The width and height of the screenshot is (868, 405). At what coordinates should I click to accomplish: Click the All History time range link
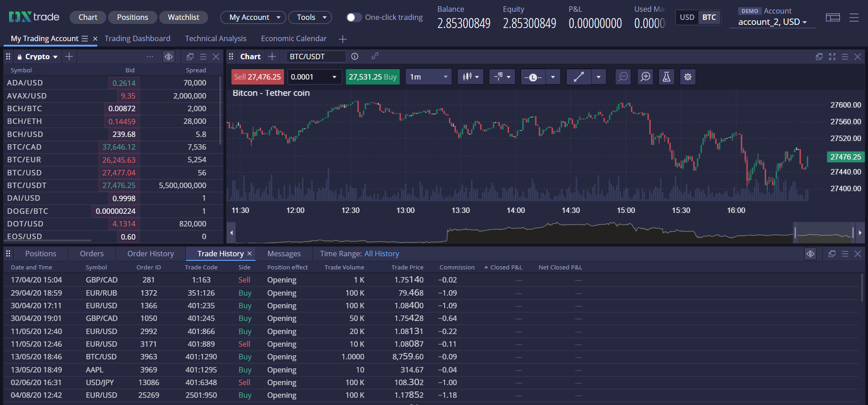click(x=381, y=254)
